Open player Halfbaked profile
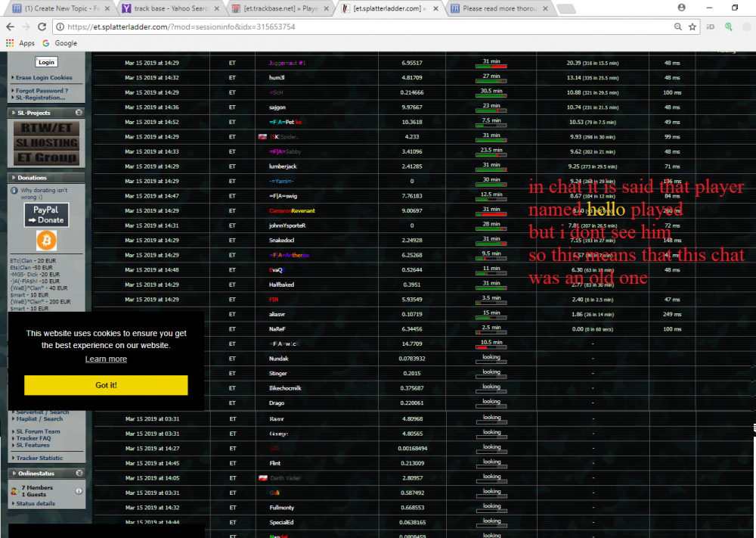This screenshot has width=756, height=538. pyautogui.click(x=281, y=285)
